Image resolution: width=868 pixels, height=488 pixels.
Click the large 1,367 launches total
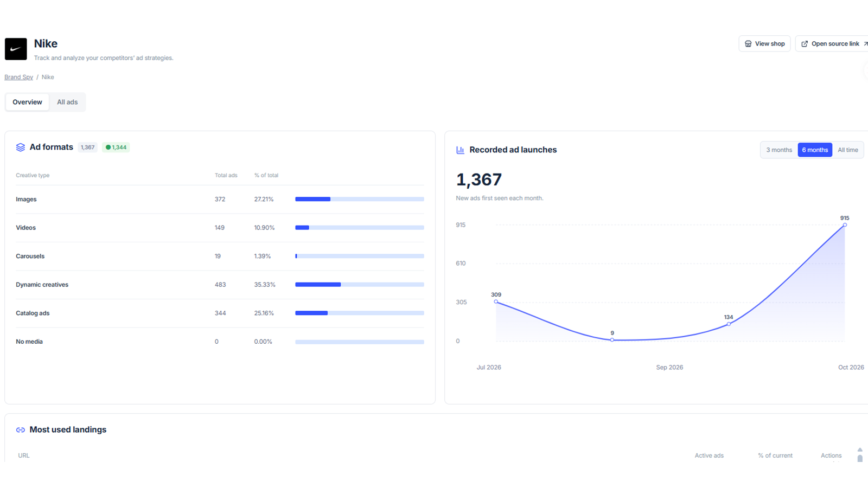coord(479,179)
